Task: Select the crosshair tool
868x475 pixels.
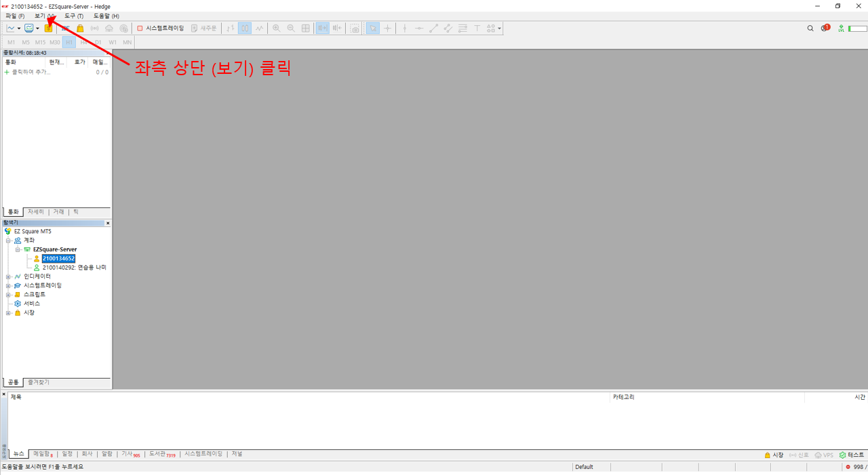Action: click(x=387, y=28)
